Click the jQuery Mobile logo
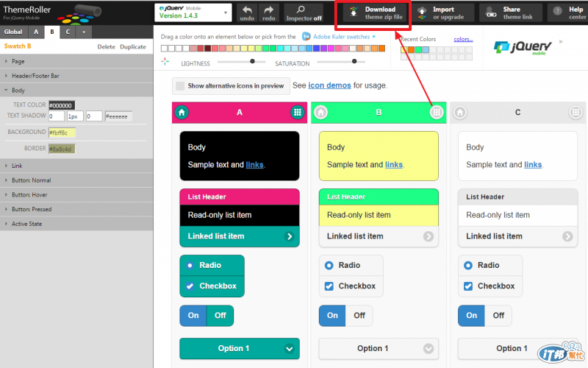This screenshot has width=588, height=368. (x=523, y=47)
